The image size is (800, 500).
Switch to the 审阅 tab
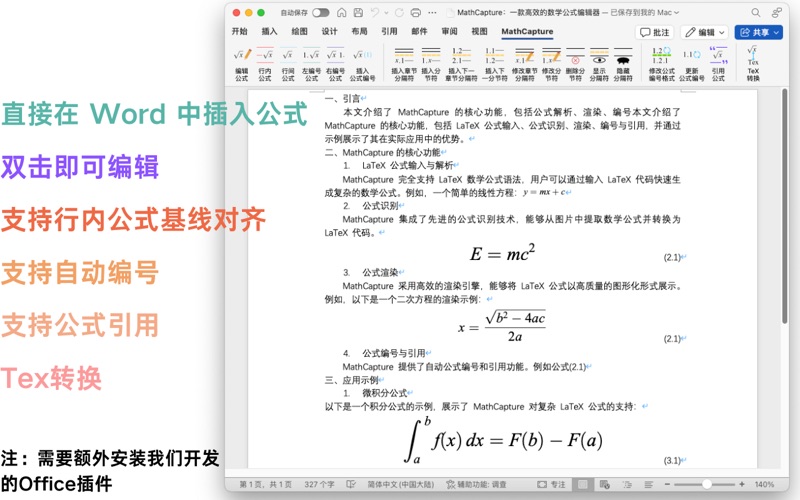tap(449, 32)
